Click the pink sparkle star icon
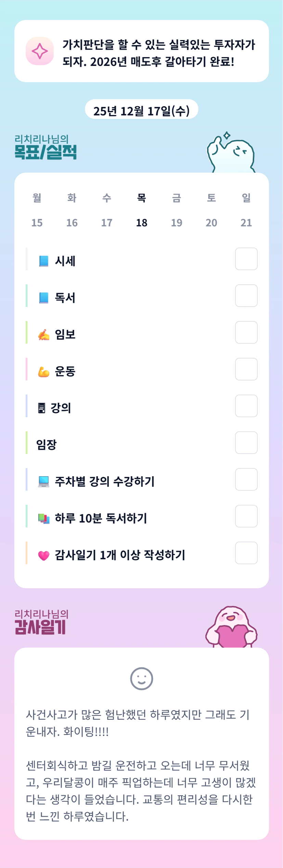 40,51
